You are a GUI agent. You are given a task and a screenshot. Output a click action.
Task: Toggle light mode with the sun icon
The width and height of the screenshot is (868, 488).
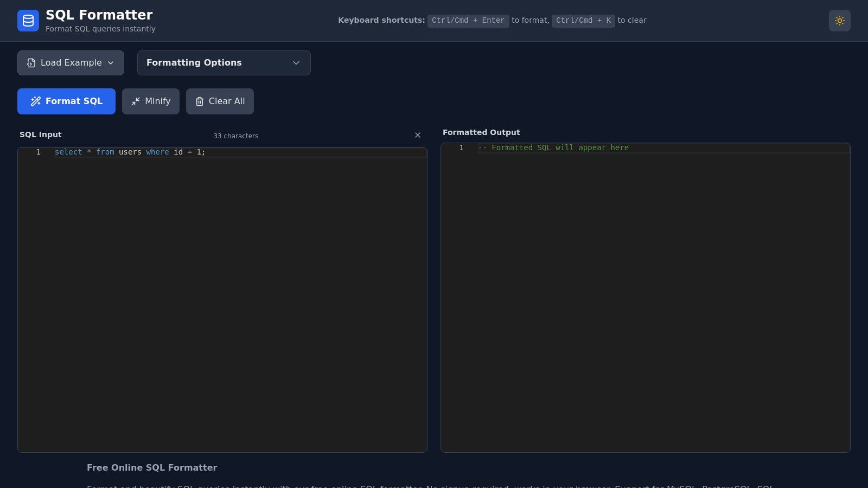click(x=840, y=21)
